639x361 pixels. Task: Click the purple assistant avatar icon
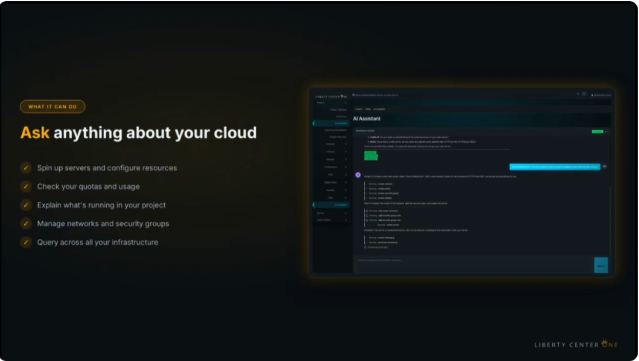click(x=358, y=175)
